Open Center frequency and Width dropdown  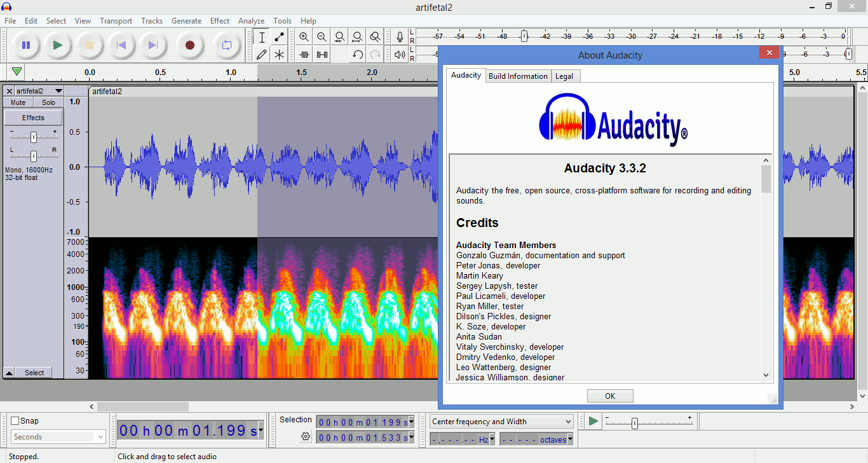point(501,421)
